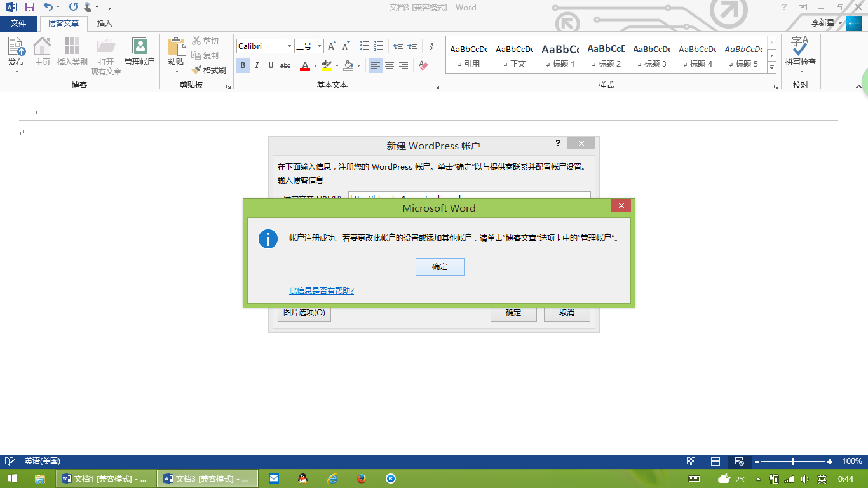Expand the highlight color dropdown arrow
This screenshot has width=868, height=488.
[x=337, y=65]
